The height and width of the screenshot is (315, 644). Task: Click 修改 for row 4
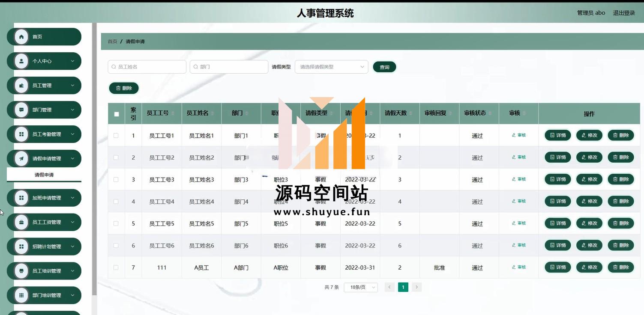coord(590,201)
